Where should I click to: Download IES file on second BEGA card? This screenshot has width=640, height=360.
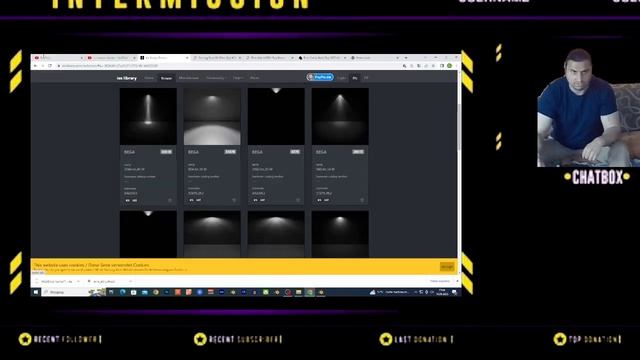coord(191,200)
